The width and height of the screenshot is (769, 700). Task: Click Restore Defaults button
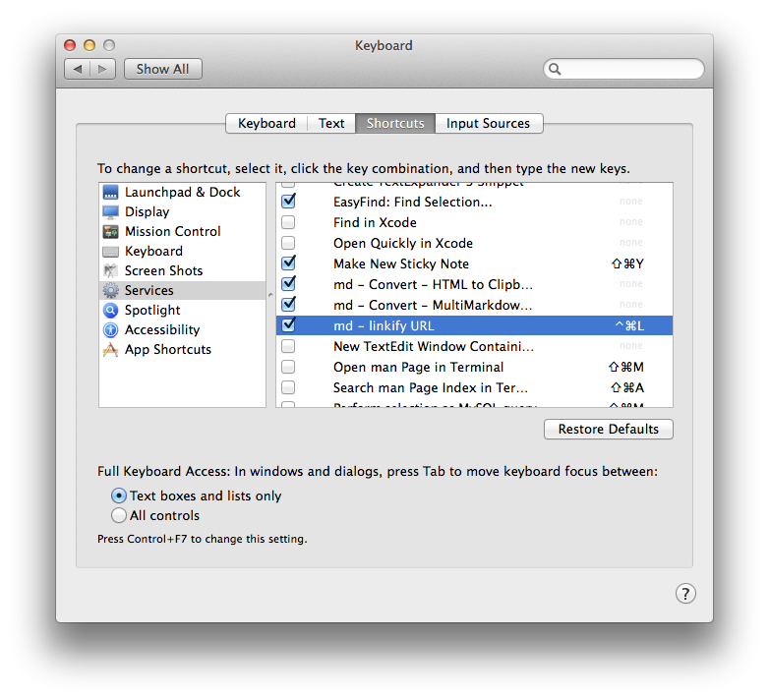coord(609,429)
